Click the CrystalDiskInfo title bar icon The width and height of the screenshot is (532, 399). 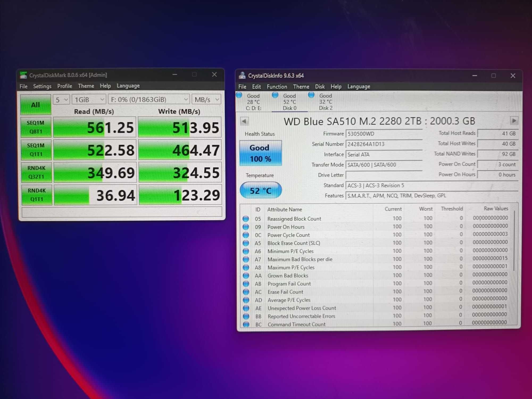coord(242,76)
